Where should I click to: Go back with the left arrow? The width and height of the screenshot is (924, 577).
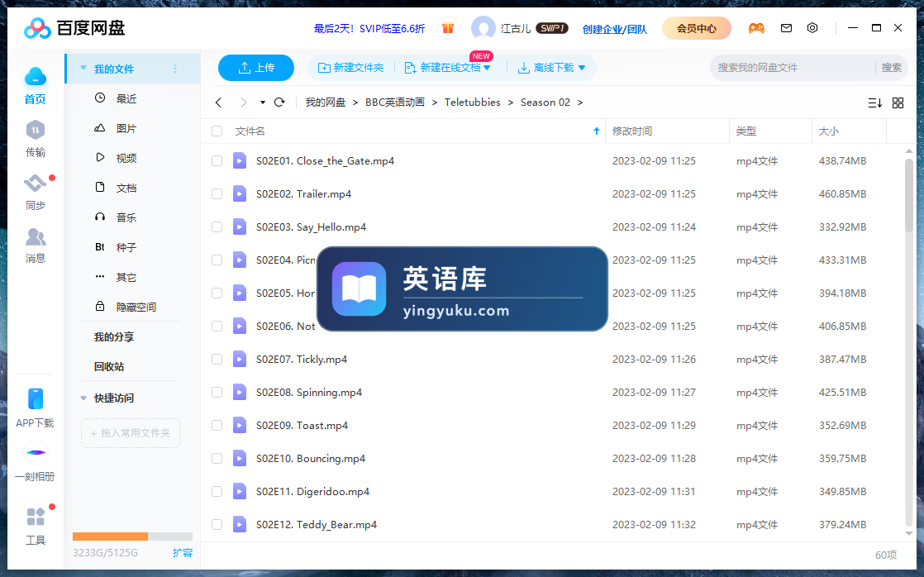[x=219, y=103]
